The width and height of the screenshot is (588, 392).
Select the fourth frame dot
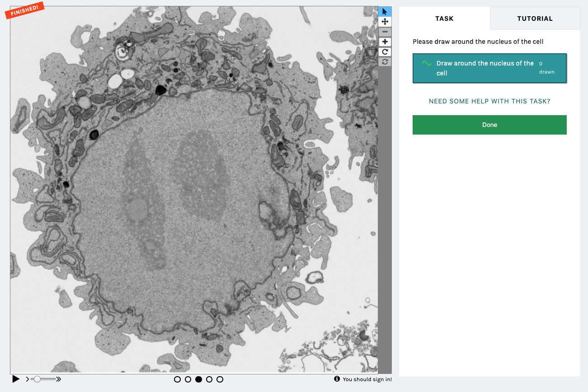point(209,379)
